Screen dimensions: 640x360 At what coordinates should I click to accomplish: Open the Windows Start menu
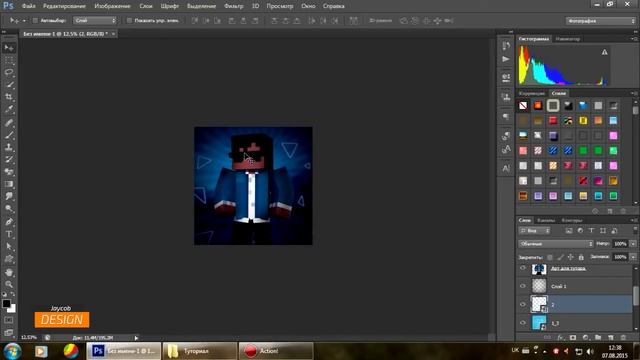13,351
